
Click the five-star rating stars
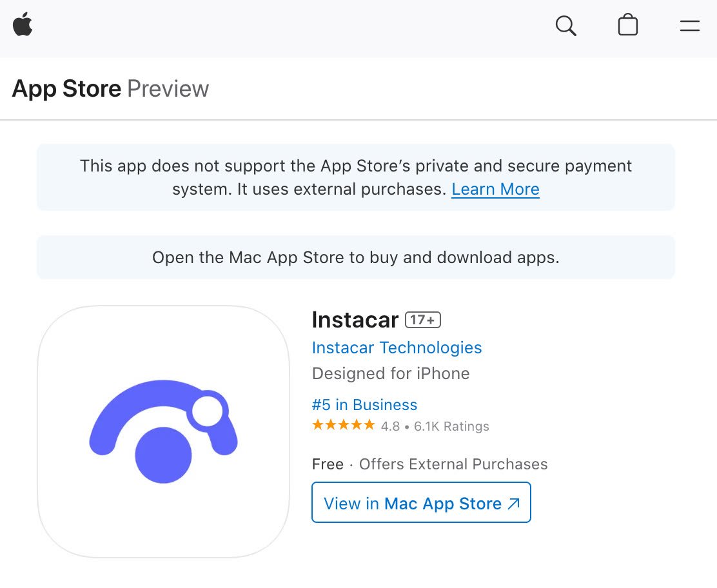[x=344, y=426]
